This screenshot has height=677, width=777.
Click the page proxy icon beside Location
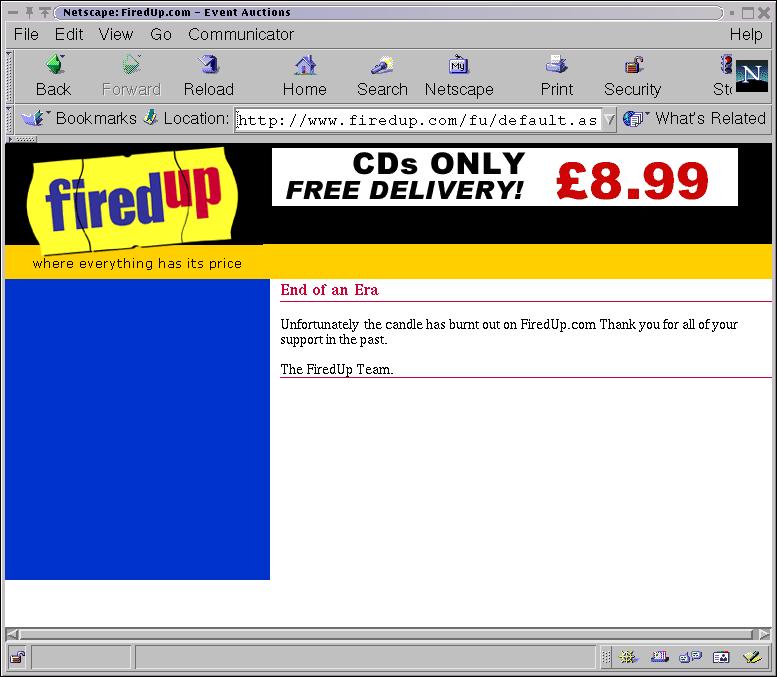pyautogui.click(x=151, y=118)
